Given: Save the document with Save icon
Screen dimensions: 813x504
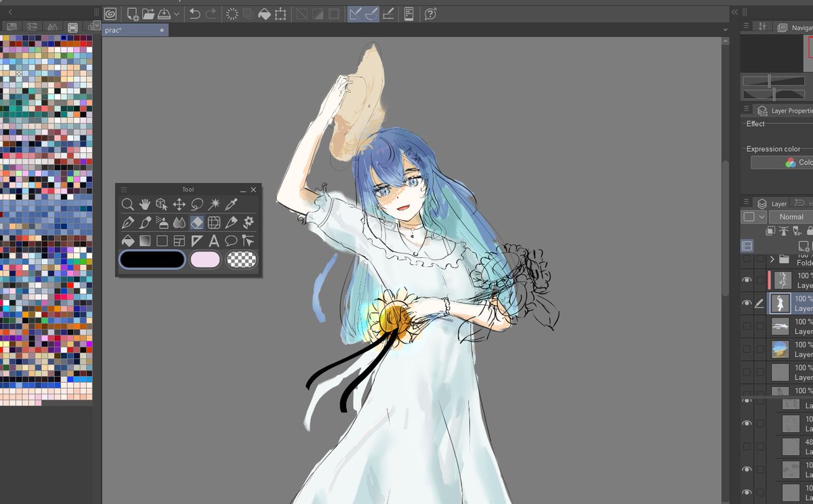Looking at the screenshot, I should click(x=165, y=14).
